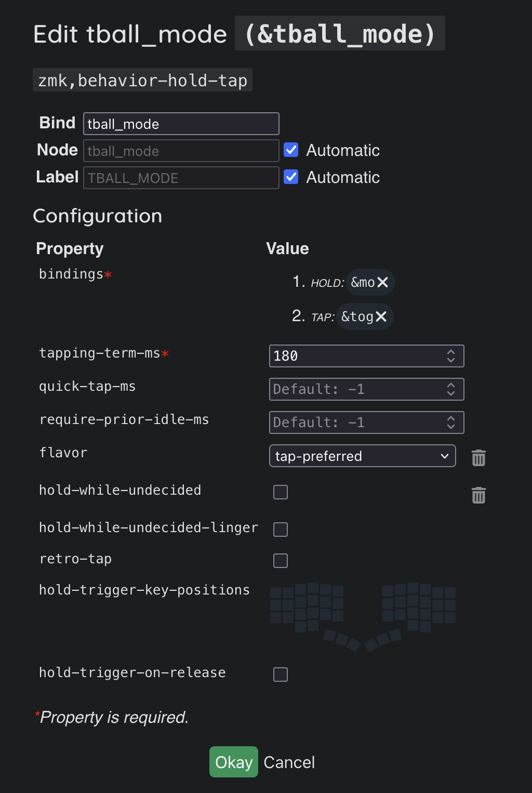
Task: Uncheck Automatic for the Label field
Action: pyautogui.click(x=291, y=177)
